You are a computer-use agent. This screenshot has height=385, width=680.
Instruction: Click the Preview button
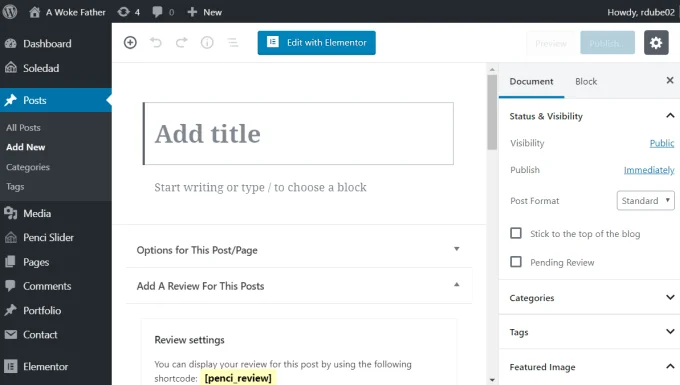coord(551,43)
